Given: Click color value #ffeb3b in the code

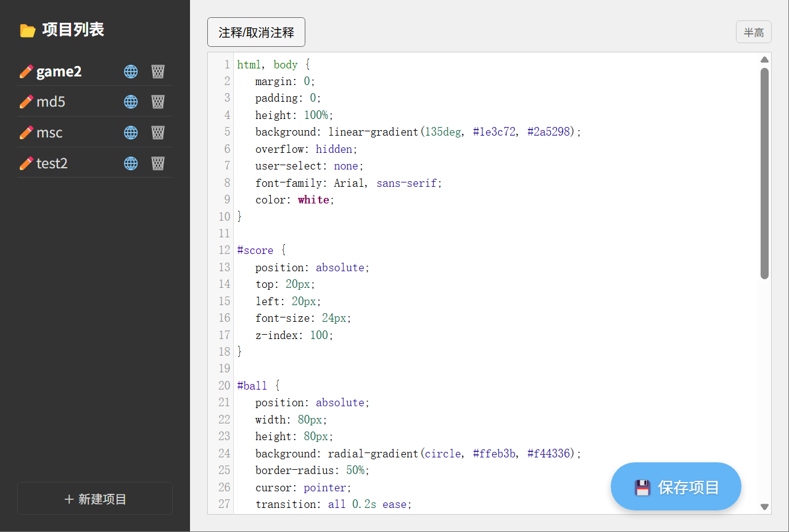Looking at the screenshot, I should 495,454.
